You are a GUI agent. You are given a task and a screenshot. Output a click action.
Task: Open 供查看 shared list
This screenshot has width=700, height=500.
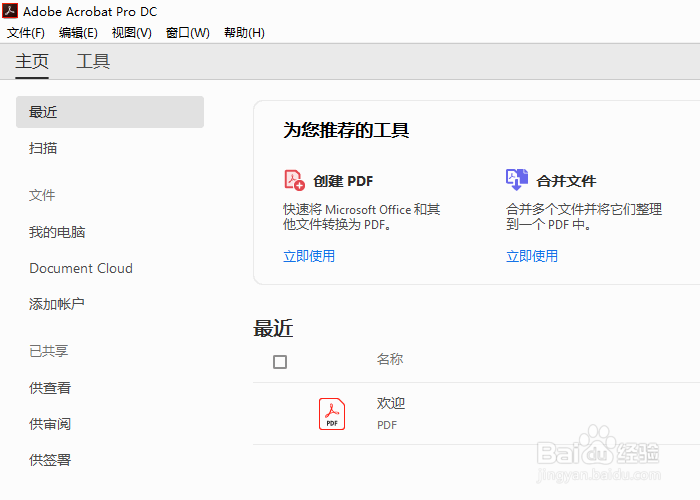coord(50,388)
